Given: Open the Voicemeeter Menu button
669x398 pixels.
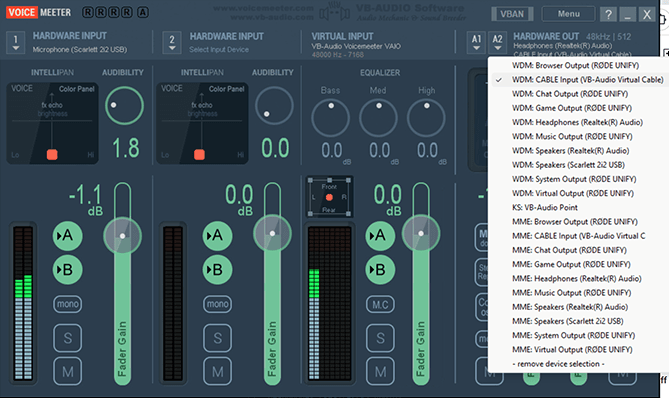Looking at the screenshot, I should click(568, 14).
